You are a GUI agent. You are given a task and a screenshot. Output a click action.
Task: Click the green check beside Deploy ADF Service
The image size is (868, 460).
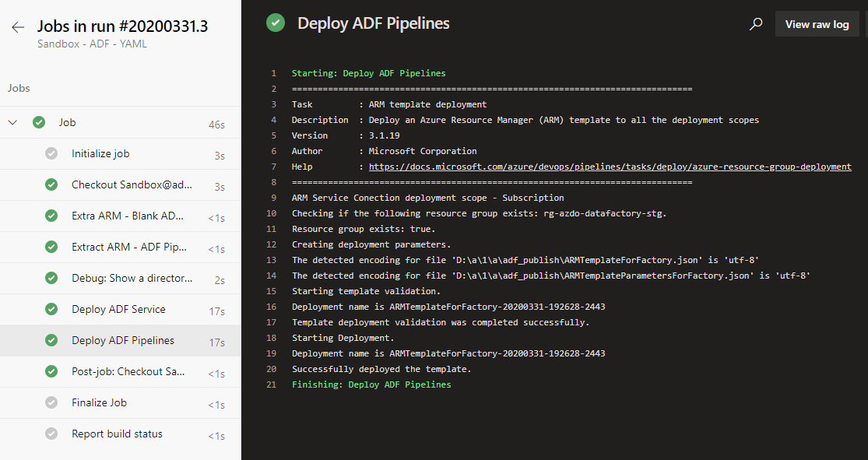[51, 309]
